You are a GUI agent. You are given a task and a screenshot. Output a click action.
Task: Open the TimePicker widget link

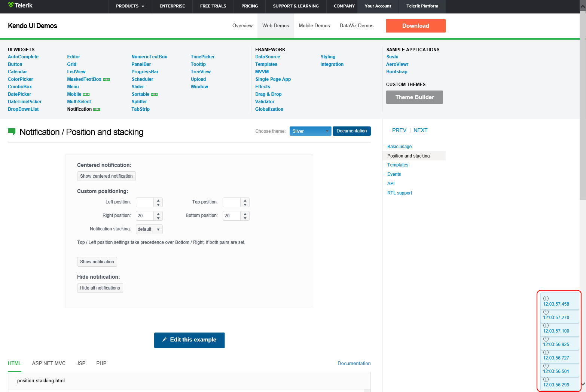point(203,57)
